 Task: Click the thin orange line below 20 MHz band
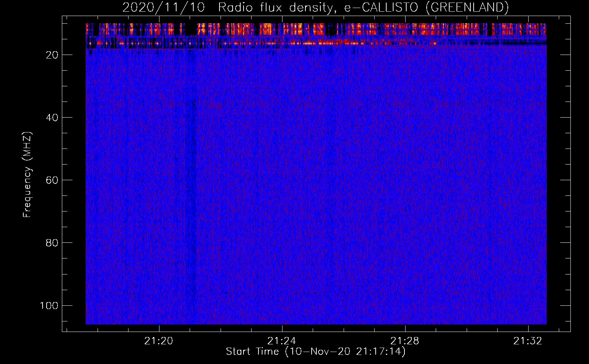tap(316, 43)
